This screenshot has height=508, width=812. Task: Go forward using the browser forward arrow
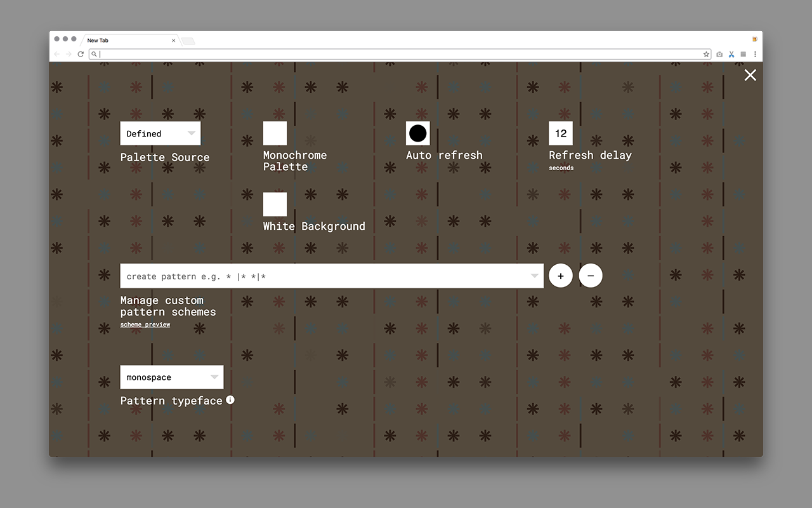(69, 55)
